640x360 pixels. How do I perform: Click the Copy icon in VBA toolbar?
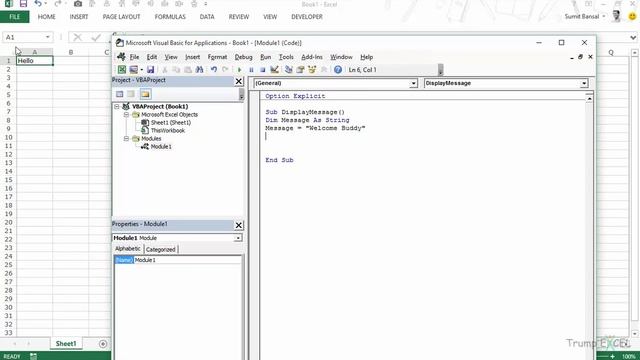[x=176, y=70]
